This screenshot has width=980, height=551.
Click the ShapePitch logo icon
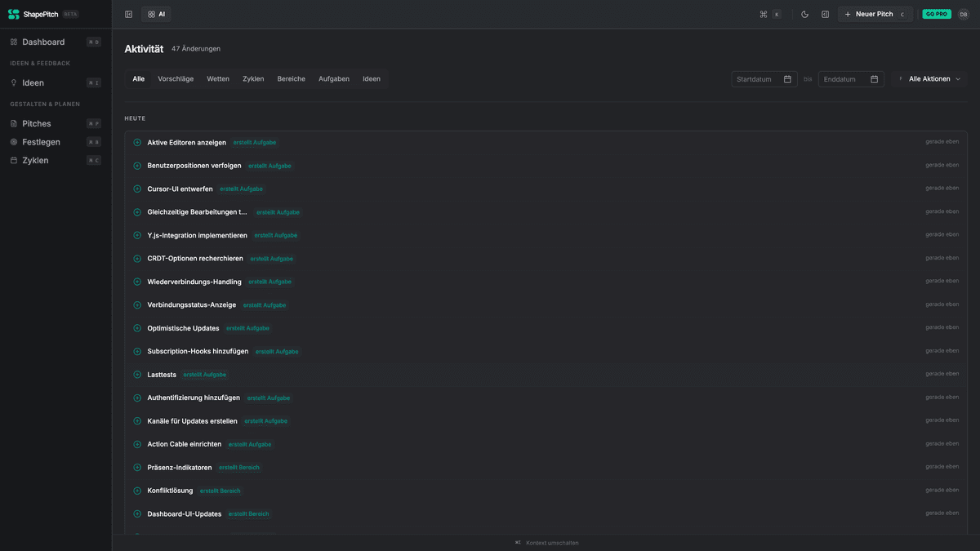[13, 13]
